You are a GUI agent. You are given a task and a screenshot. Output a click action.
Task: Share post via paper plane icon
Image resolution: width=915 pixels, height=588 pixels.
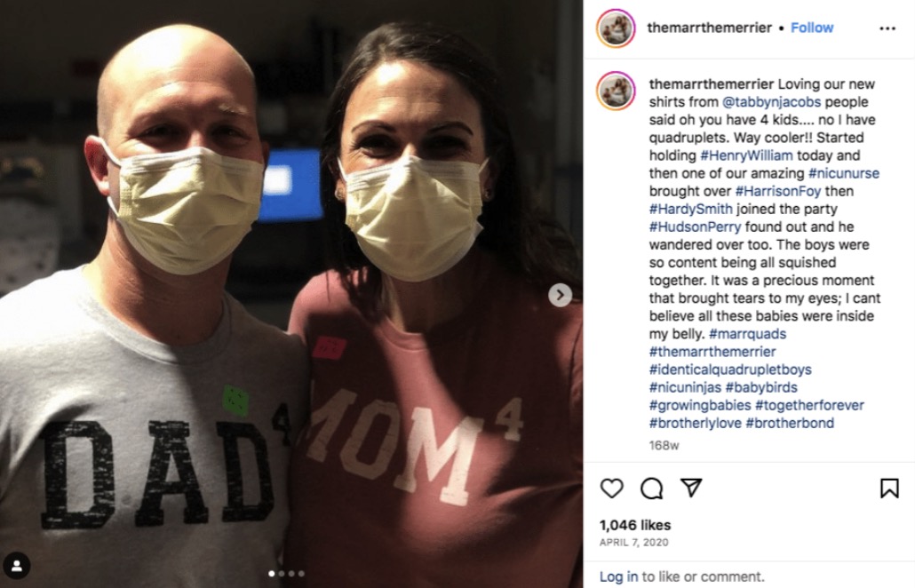pyautogui.click(x=691, y=488)
